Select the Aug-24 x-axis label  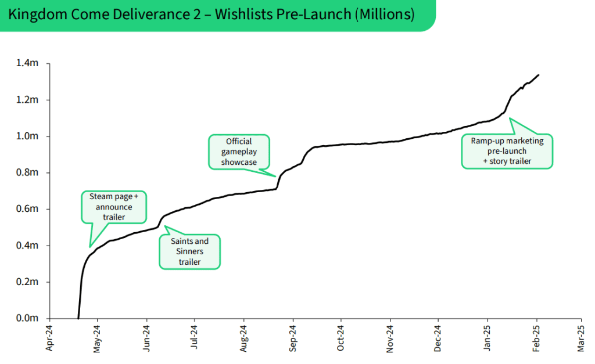click(x=243, y=338)
